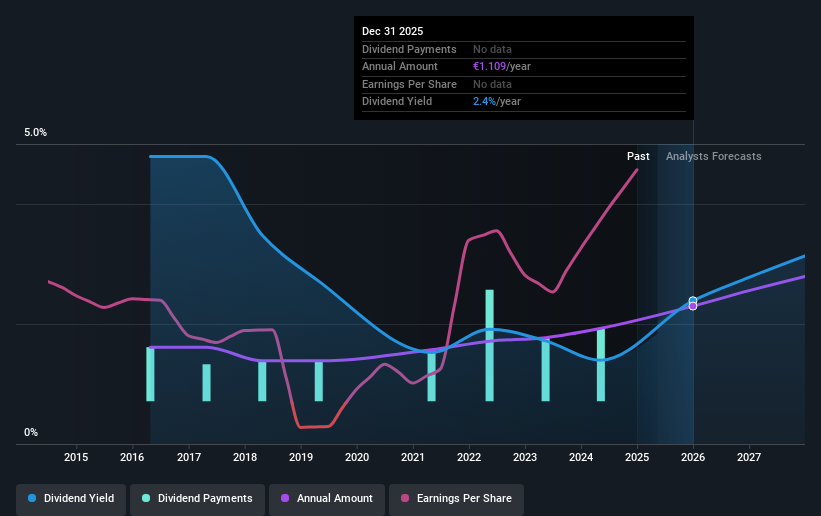
Task: Select the purple data point marker at 2026
Action: pyautogui.click(x=693, y=306)
